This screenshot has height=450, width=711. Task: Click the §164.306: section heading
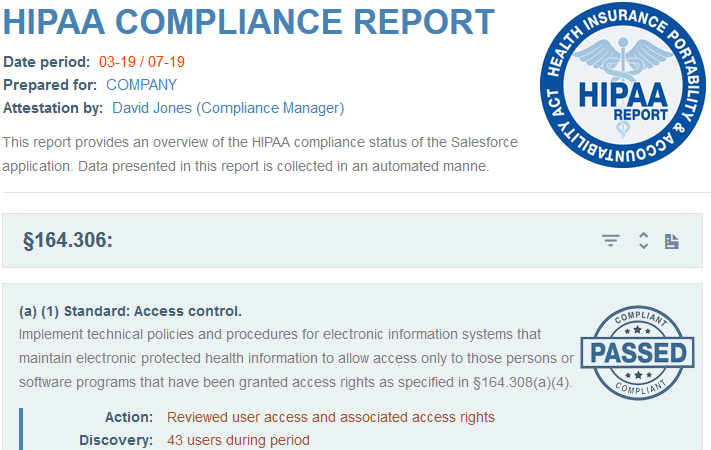tap(68, 240)
